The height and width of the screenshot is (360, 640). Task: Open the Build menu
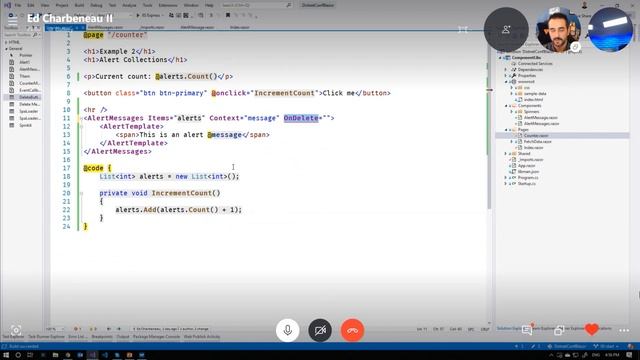(79, 5)
